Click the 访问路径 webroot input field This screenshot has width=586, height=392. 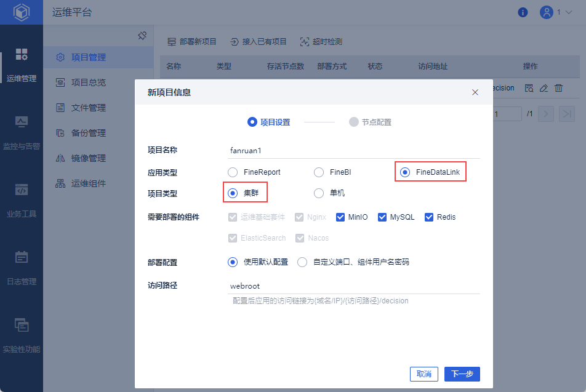pyautogui.click(x=353, y=286)
